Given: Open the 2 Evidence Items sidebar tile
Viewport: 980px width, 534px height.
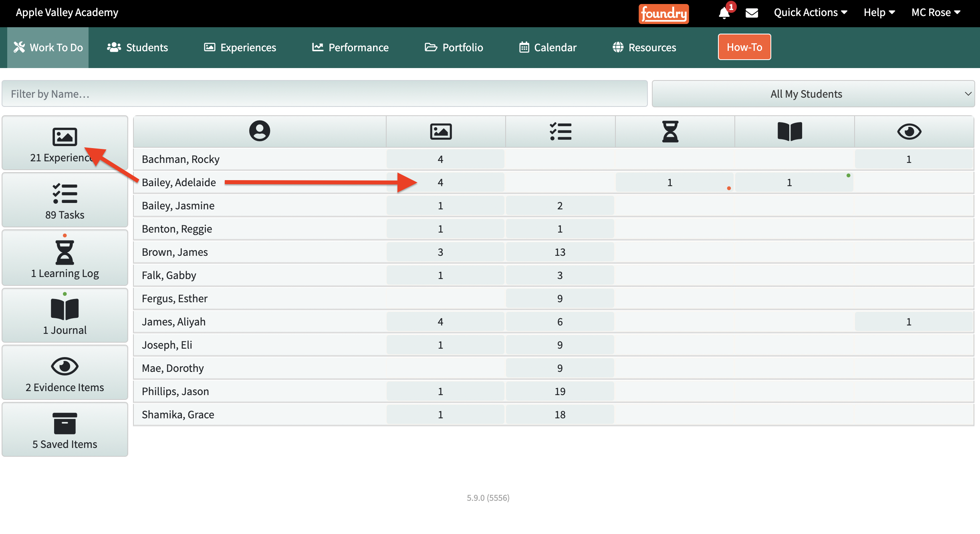Looking at the screenshot, I should (65, 372).
